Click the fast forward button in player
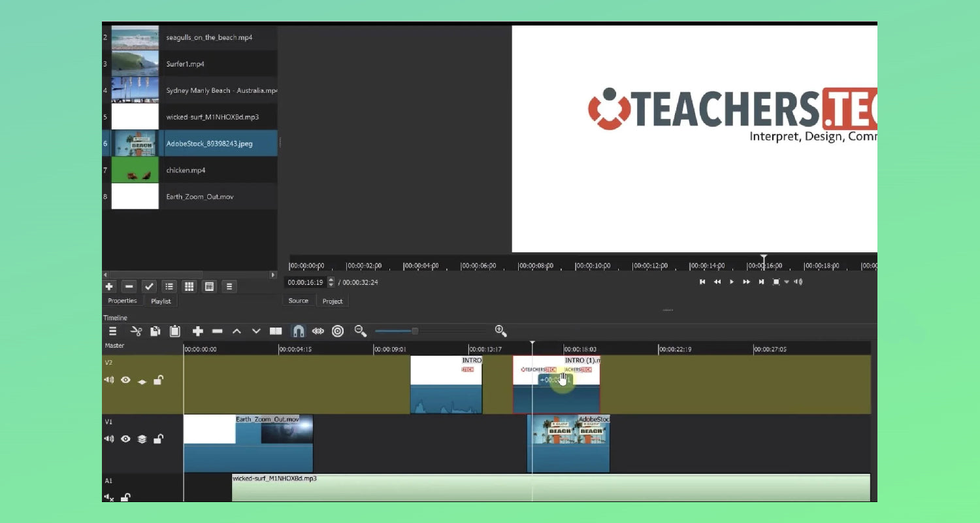 click(746, 282)
